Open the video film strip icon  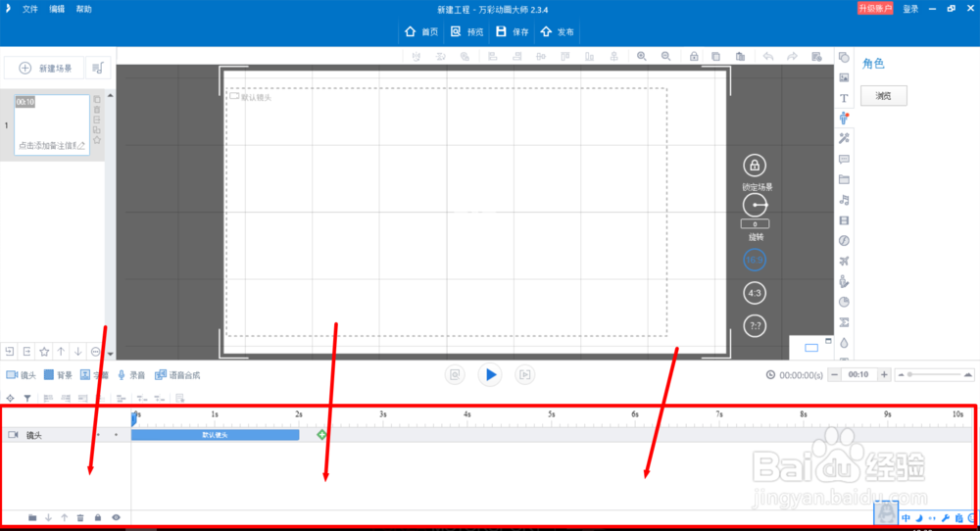pos(844,220)
